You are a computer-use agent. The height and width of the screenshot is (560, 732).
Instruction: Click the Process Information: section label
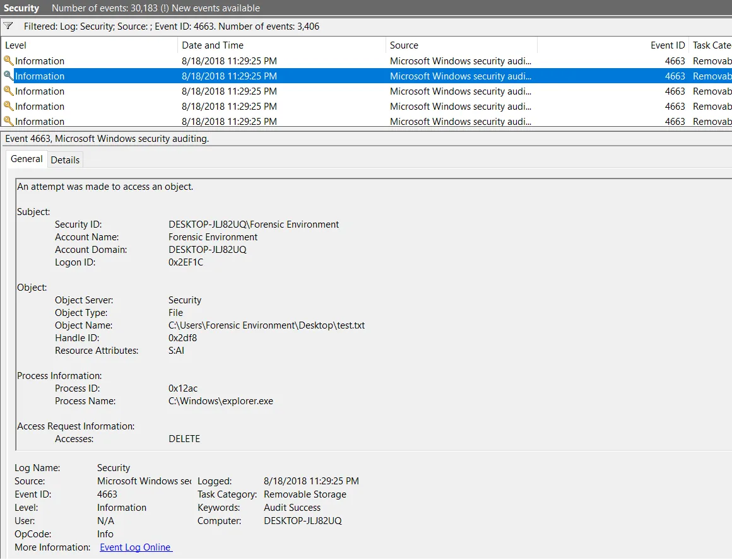click(x=59, y=376)
